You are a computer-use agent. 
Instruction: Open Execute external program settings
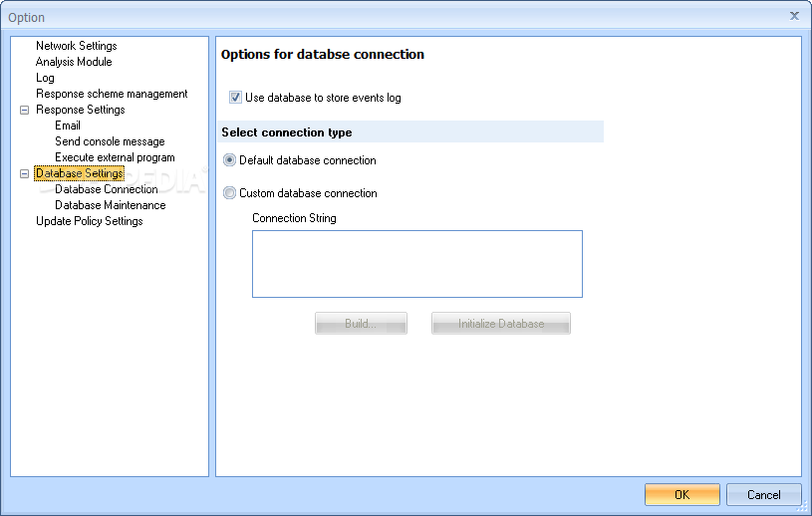pyautogui.click(x=115, y=157)
